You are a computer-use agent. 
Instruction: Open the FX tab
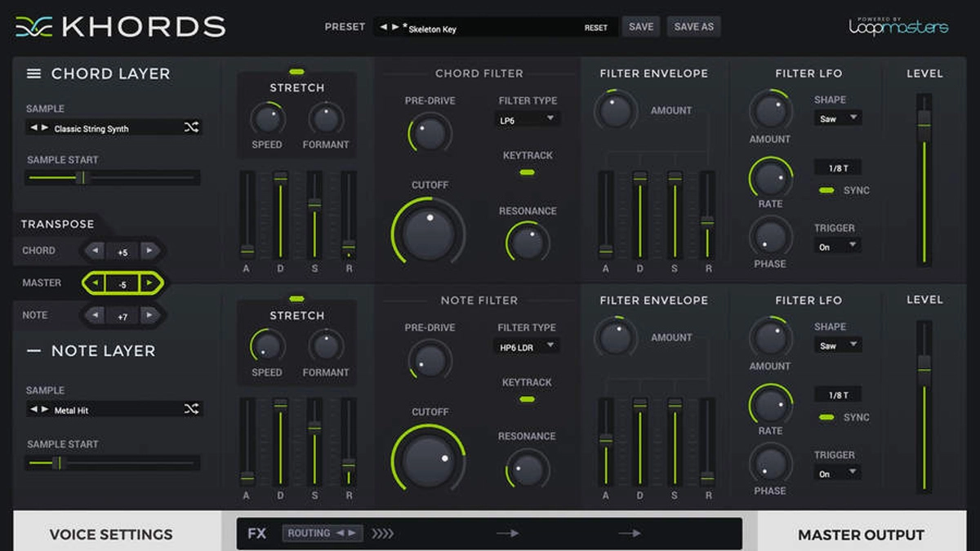256,534
